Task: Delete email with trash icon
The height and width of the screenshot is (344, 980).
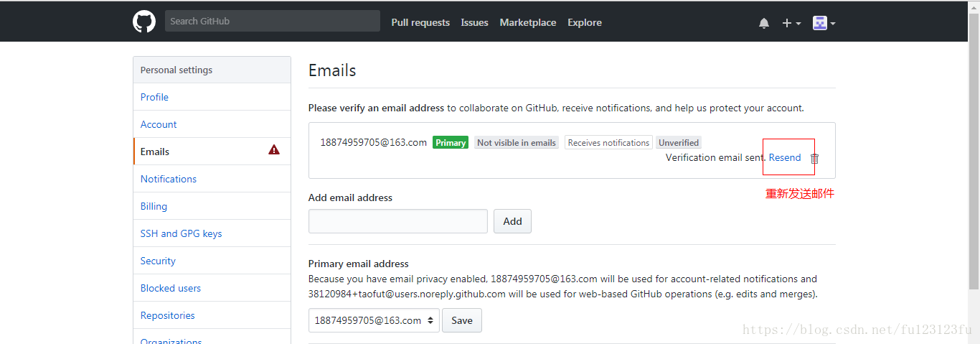Action: click(814, 159)
